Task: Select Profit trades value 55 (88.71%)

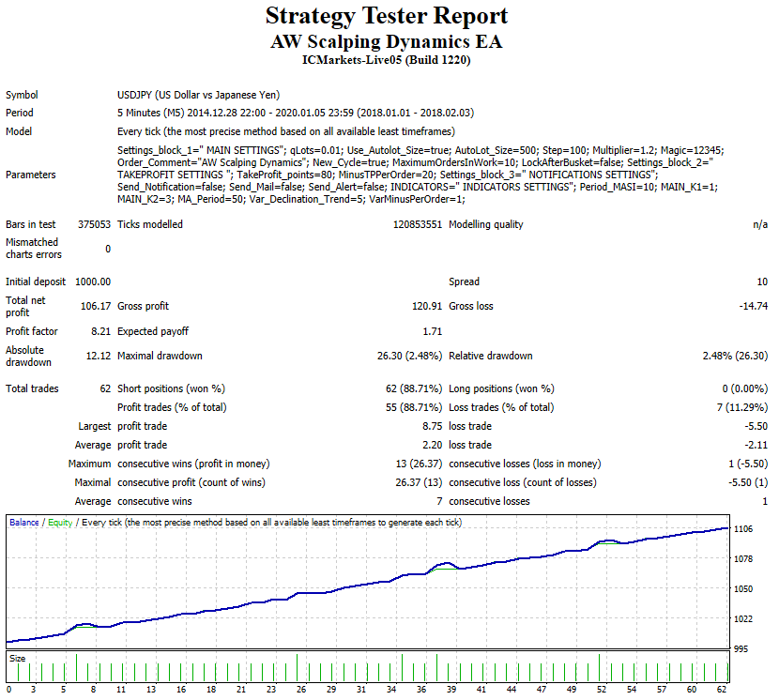Action: pos(414,407)
